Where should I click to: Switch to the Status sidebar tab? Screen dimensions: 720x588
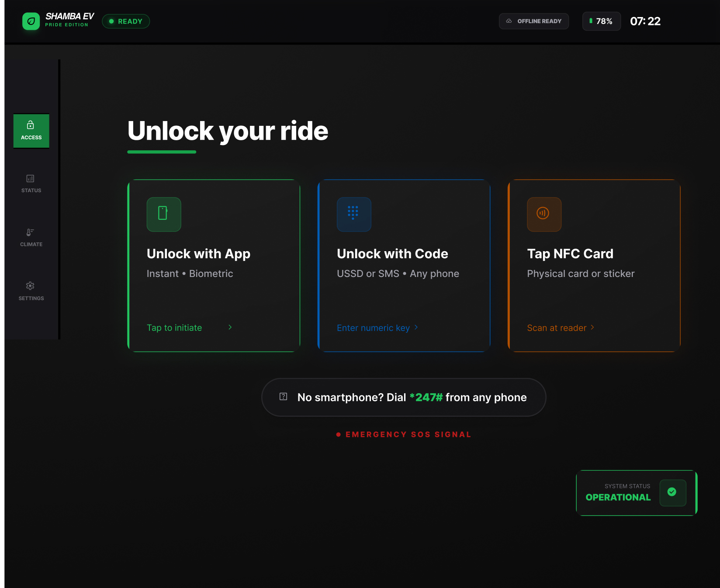tap(31, 184)
